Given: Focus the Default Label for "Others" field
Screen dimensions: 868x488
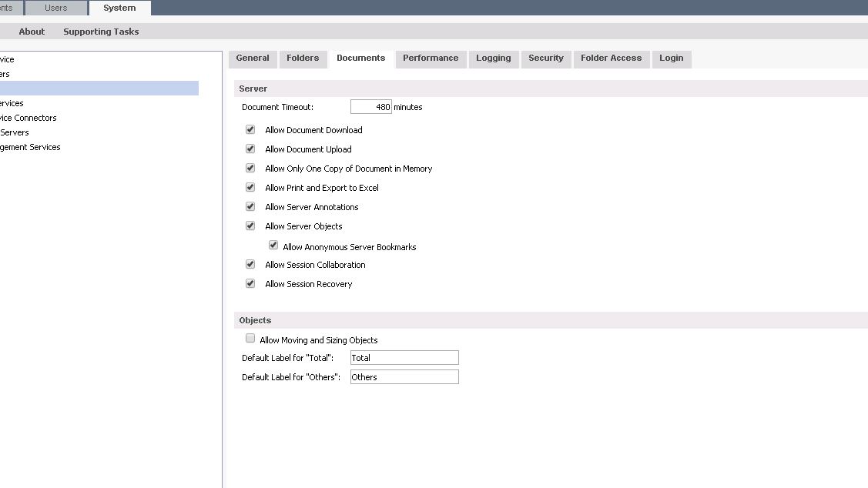Looking at the screenshot, I should tap(404, 377).
